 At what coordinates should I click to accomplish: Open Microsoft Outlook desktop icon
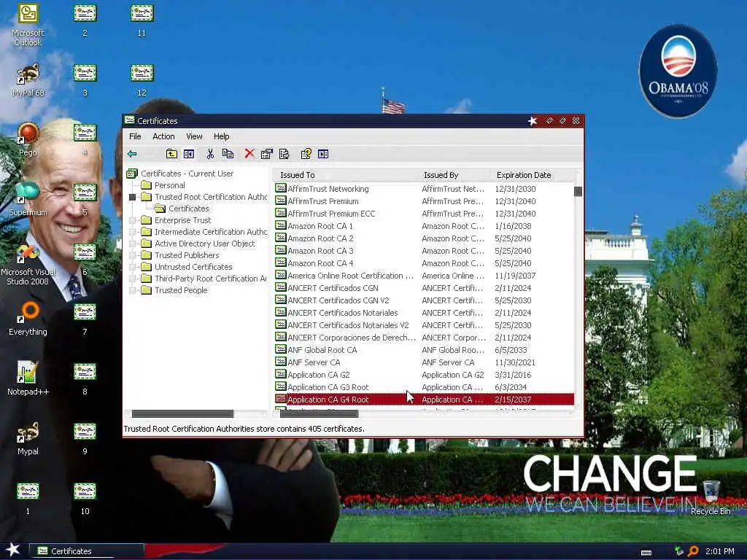(x=28, y=24)
